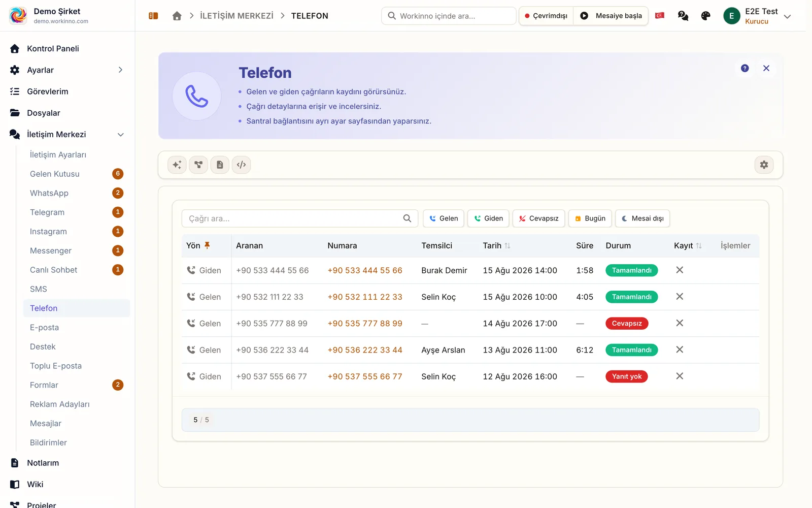Screen dimensions: 812x508
Task: Click number link +90 532 111 22 33
Action: click(365, 297)
